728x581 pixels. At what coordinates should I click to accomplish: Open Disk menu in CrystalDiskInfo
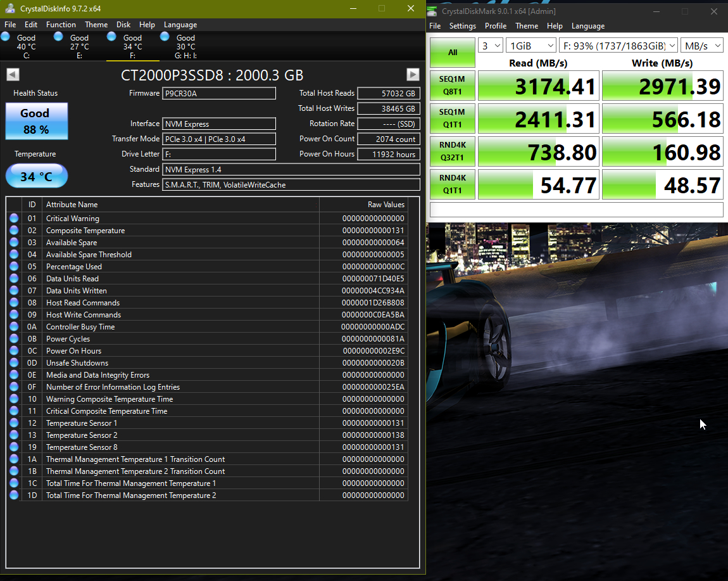click(x=123, y=25)
